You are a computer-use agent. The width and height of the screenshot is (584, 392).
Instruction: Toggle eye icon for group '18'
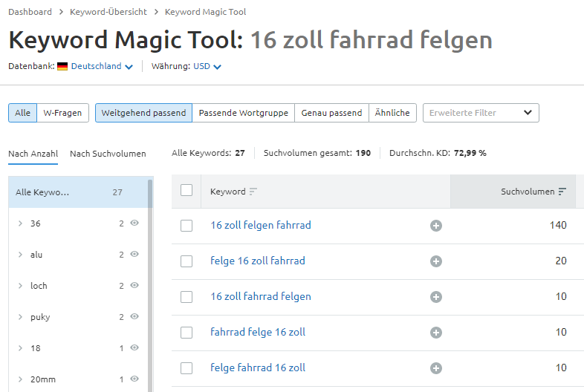[134, 347]
